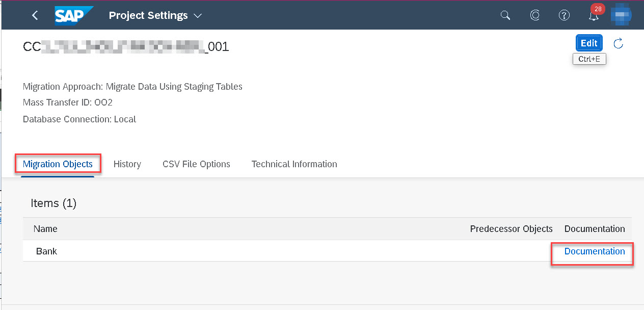Click the SAP logo
Viewport: 644px width, 310px height.
click(74, 15)
